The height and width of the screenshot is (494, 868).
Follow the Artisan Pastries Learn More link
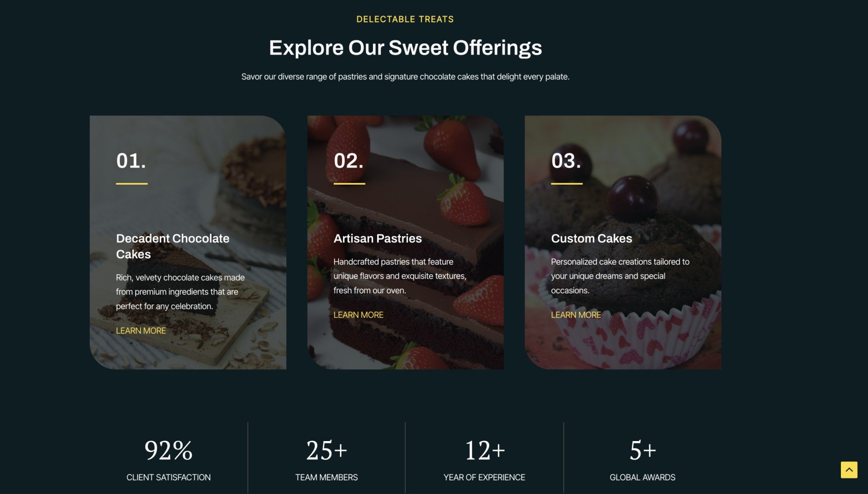point(358,315)
